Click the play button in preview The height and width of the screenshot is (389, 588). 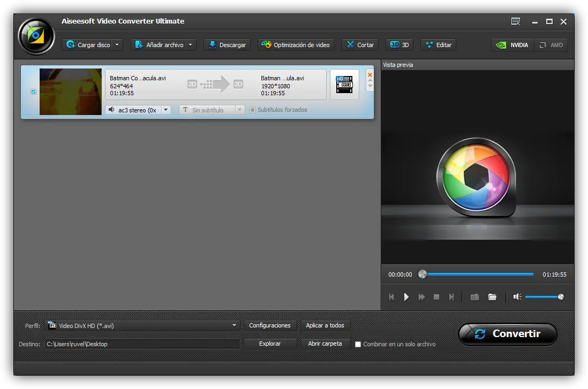click(x=406, y=297)
